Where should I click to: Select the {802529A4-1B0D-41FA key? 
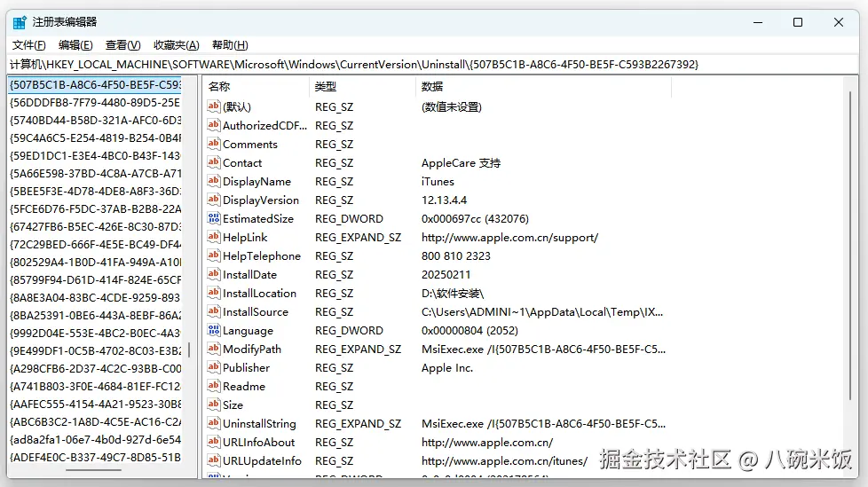[95, 262]
